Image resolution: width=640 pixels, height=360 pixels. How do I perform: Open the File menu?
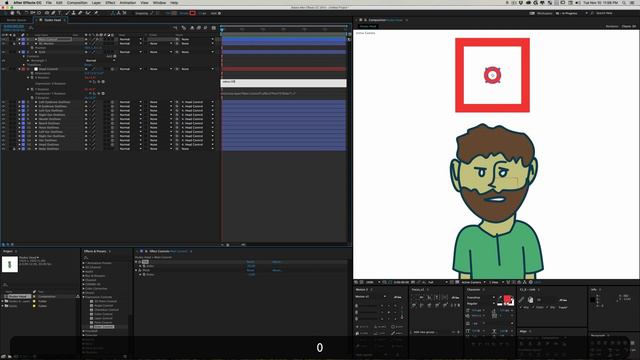click(x=49, y=2)
